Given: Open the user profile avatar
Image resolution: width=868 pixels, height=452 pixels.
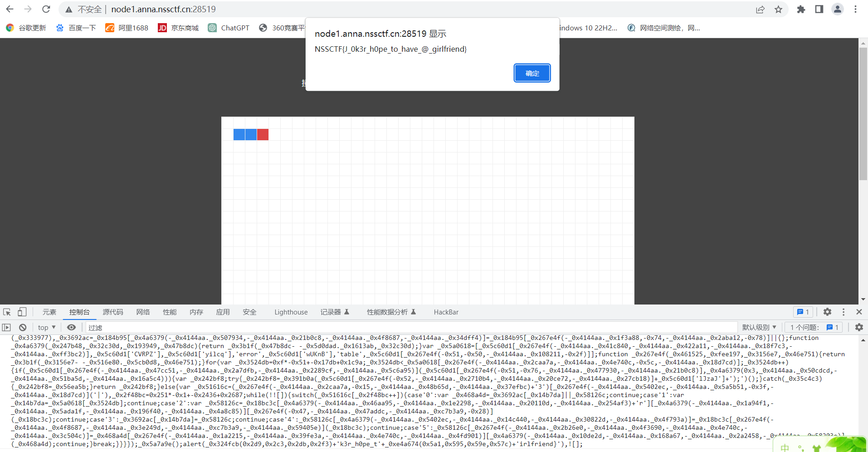Looking at the screenshot, I should [837, 10].
